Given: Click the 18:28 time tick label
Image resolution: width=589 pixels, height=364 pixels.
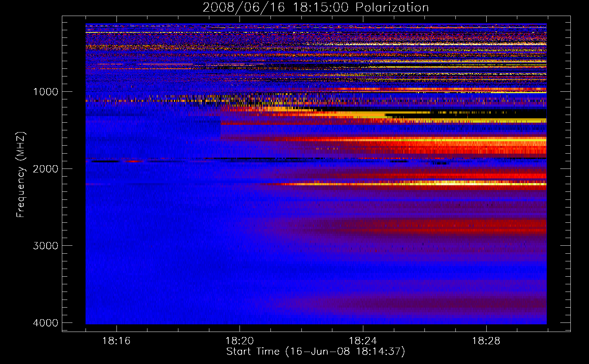Looking at the screenshot, I should tap(486, 341).
